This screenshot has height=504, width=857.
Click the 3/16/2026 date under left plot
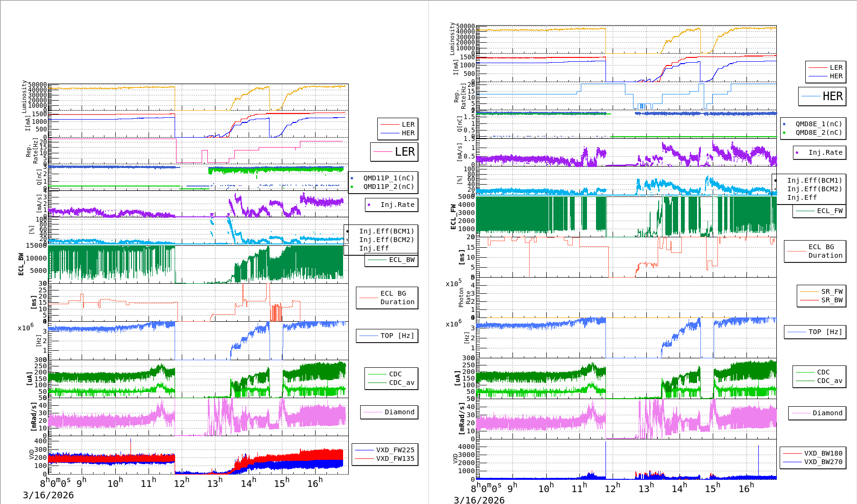click(48, 495)
